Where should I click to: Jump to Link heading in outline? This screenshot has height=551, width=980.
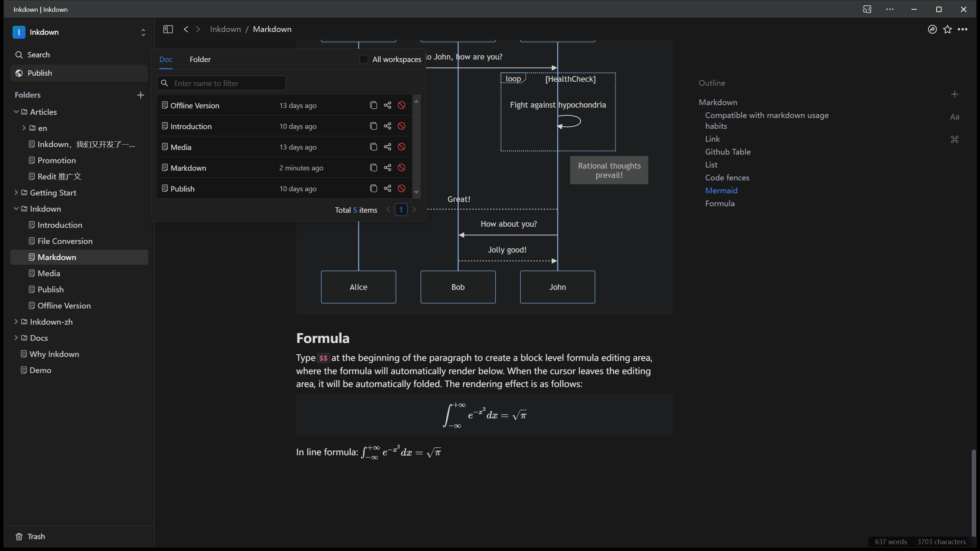coord(712,139)
